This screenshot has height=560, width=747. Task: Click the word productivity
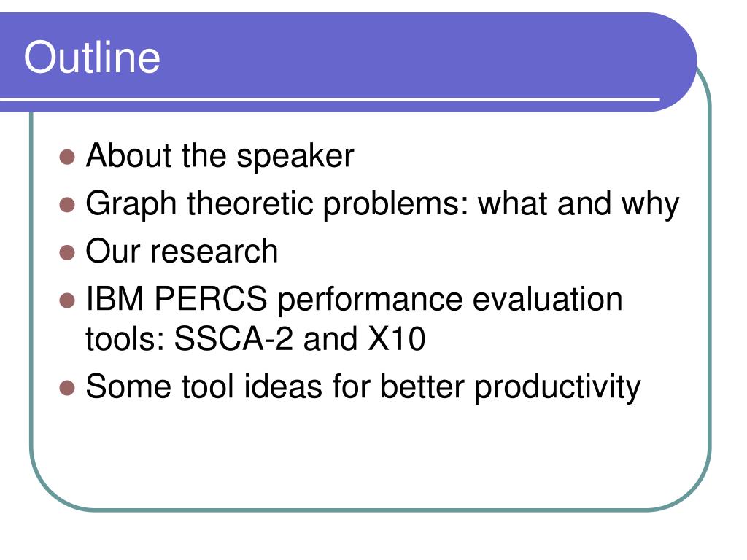[x=557, y=387]
